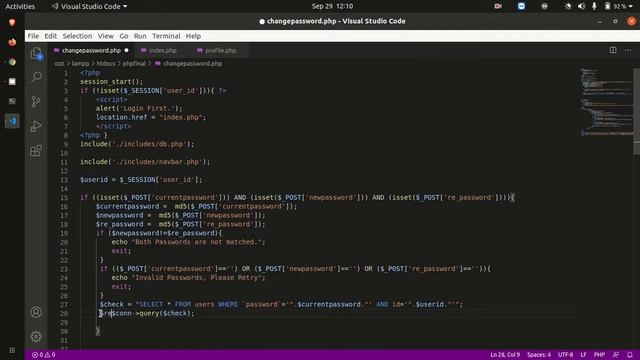Open the clock Sep 29 12:10 calendar
This screenshot has height=360, width=640.
[x=332, y=6]
